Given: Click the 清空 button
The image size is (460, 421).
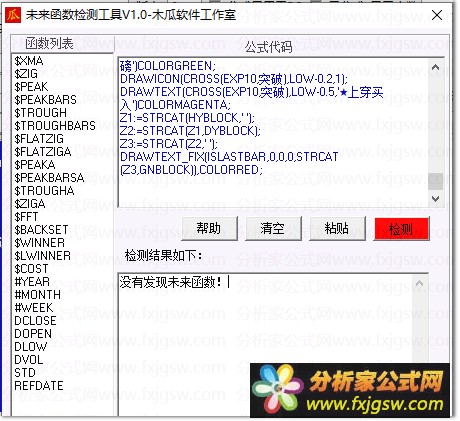Looking at the screenshot, I should click(x=273, y=228).
